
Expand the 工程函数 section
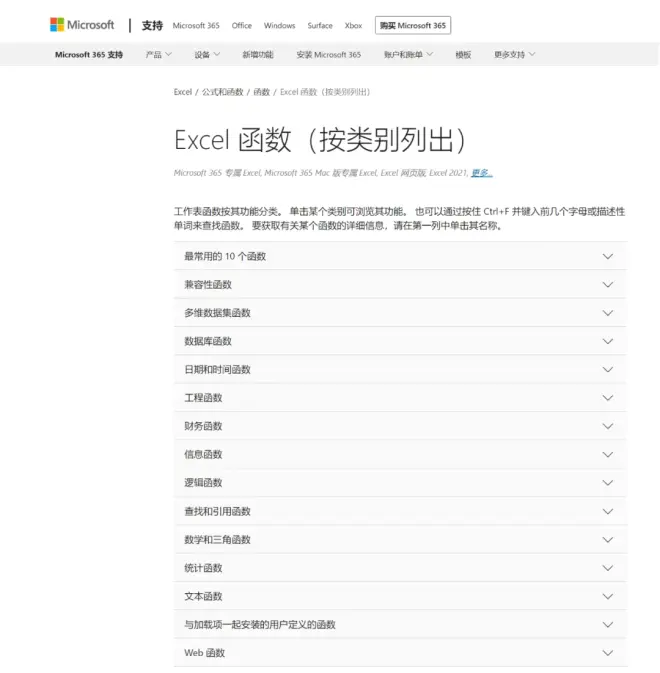click(400, 398)
